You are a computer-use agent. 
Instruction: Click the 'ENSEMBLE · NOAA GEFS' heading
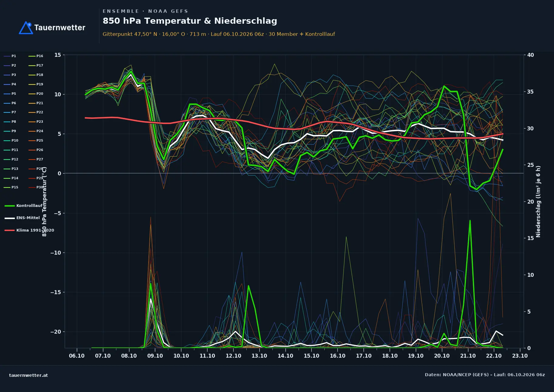(x=145, y=11)
